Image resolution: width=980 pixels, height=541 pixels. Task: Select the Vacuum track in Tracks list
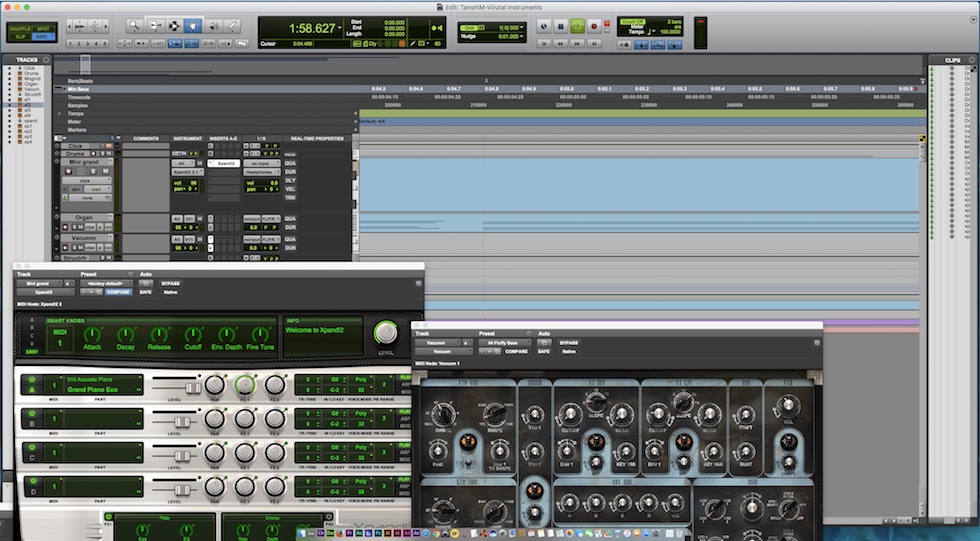[31, 89]
